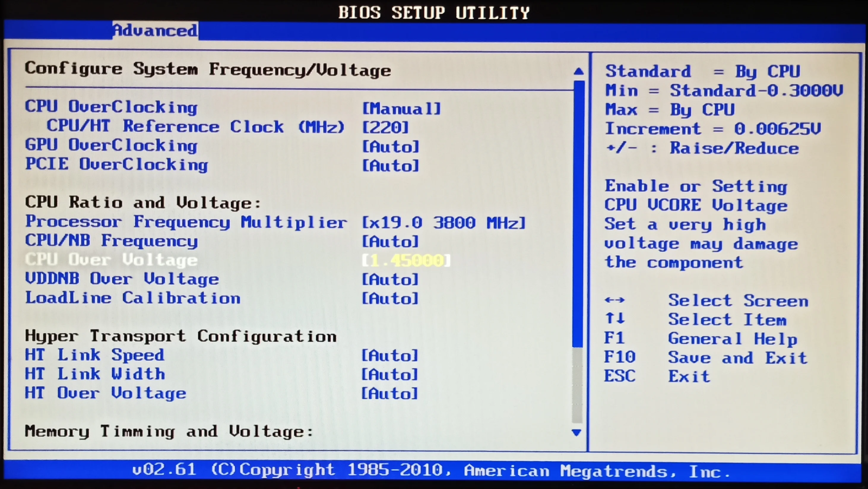Select Processor Frequency Multiplier x19.0 value
Image resolution: width=868 pixels, height=489 pixels.
(443, 223)
